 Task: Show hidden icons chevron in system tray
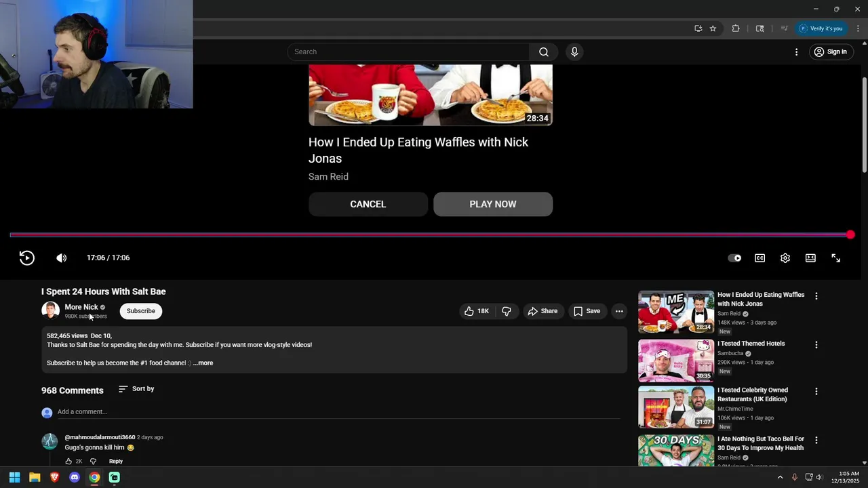pyautogui.click(x=780, y=477)
